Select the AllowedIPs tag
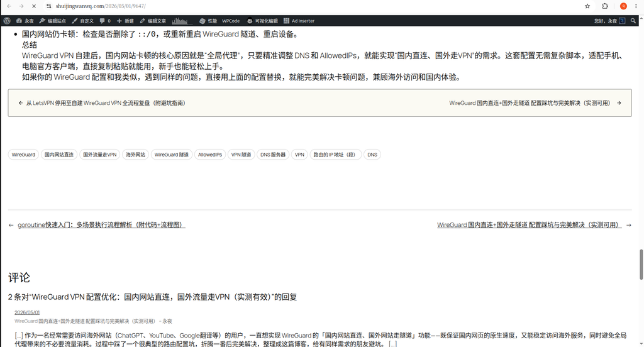Screen dimensions: 644x347 click(210, 155)
